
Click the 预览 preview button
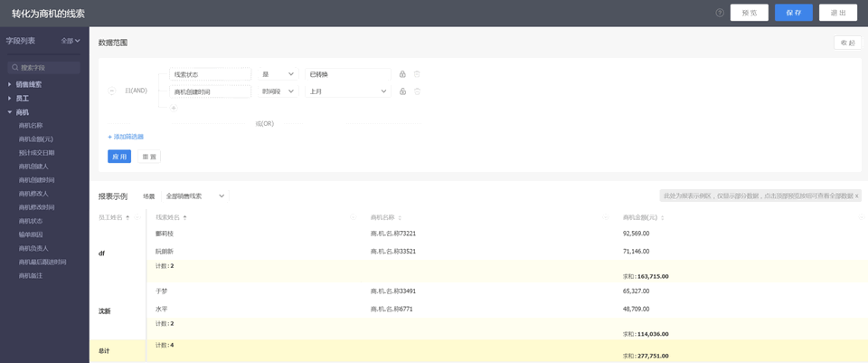[x=749, y=13]
